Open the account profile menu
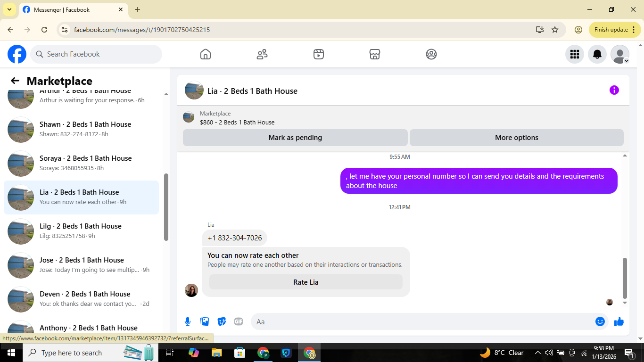644x362 pixels. click(620, 54)
